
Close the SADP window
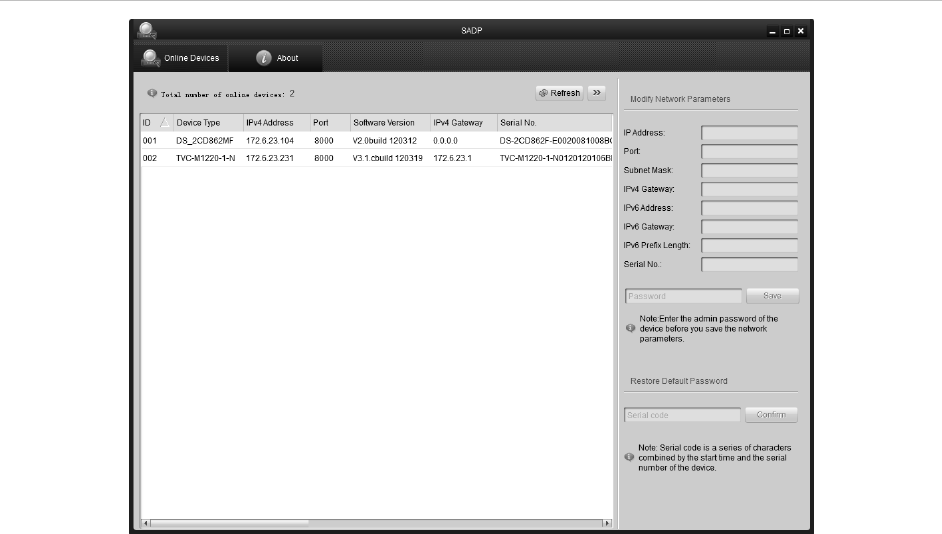coord(800,31)
